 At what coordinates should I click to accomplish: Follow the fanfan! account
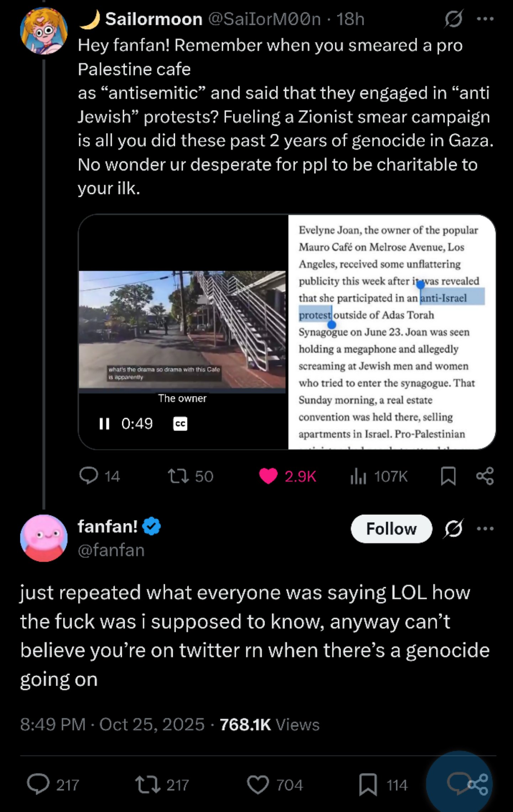pos(391,529)
